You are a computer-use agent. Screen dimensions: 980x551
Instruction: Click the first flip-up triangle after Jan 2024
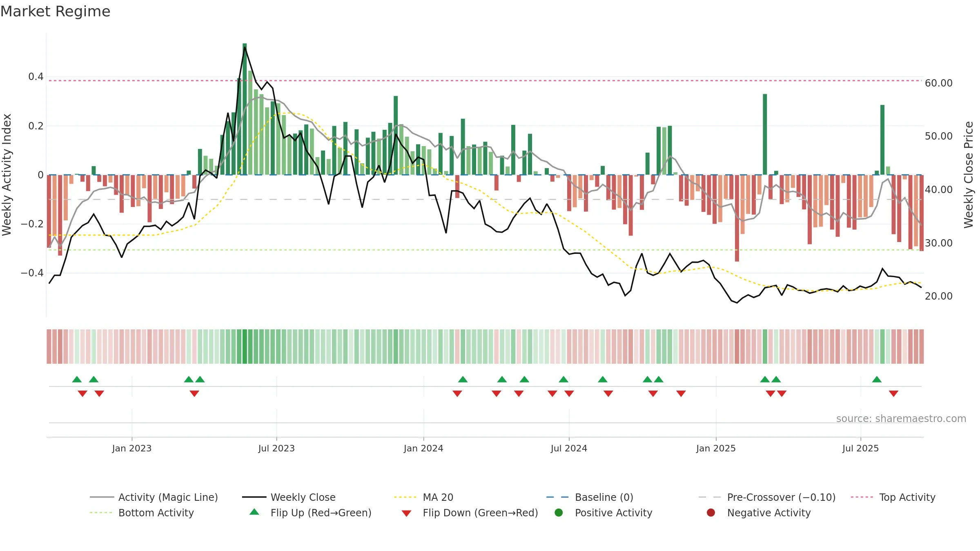pos(463,379)
